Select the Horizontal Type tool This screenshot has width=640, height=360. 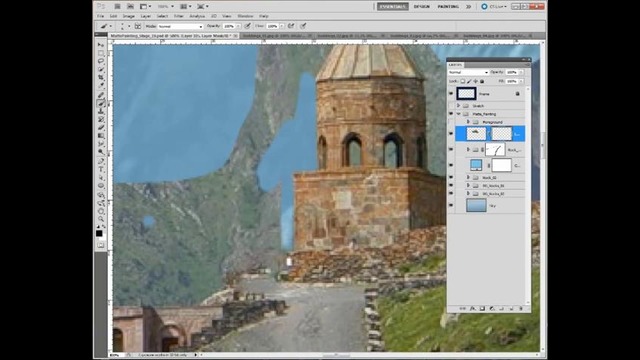(101, 169)
